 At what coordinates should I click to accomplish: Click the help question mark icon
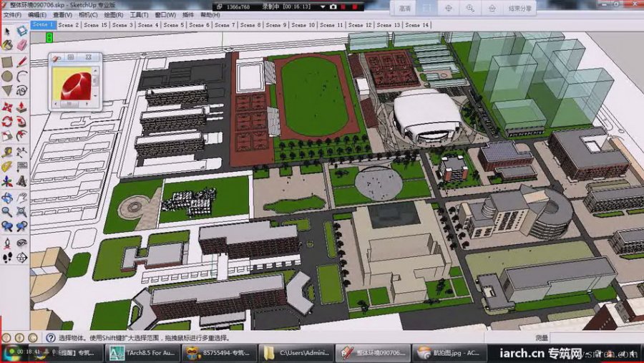51,338
